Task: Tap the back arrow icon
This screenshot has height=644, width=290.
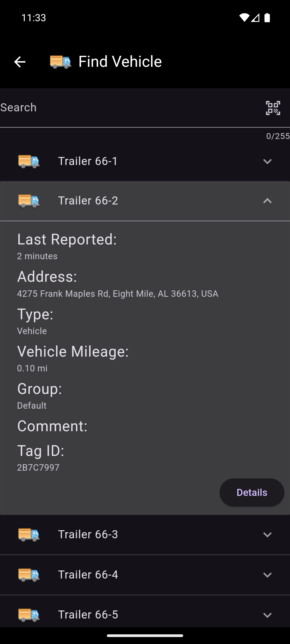Action: click(x=20, y=62)
